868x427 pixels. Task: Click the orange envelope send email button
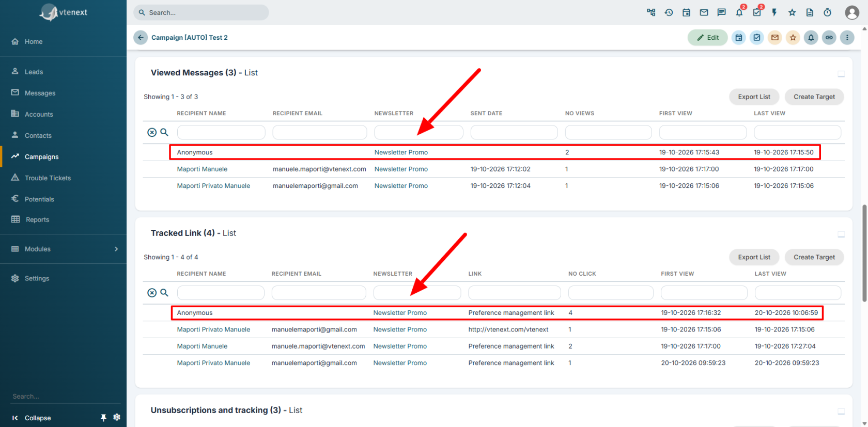click(x=774, y=37)
